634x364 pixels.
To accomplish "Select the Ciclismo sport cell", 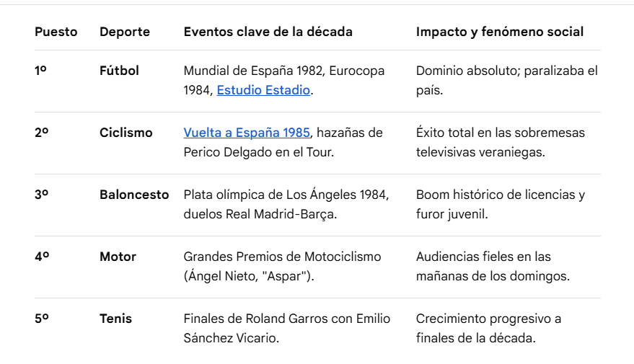I will pos(126,133).
